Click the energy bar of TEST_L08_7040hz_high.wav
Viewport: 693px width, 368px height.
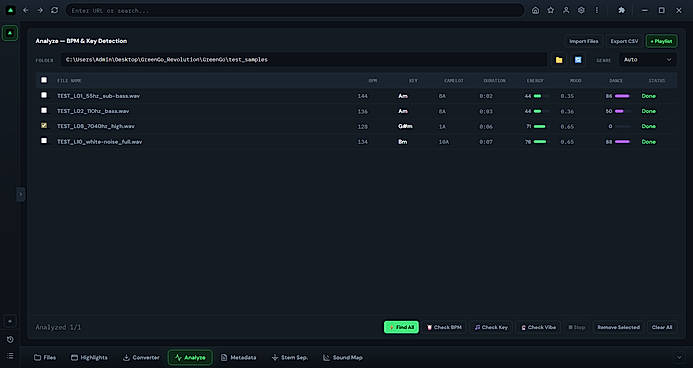541,126
